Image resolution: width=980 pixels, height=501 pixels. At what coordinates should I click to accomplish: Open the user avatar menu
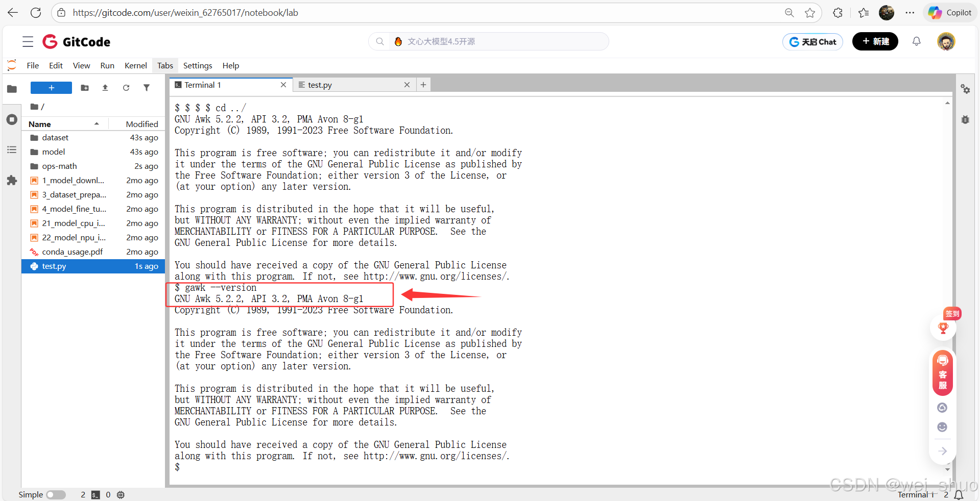tap(946, 41)
